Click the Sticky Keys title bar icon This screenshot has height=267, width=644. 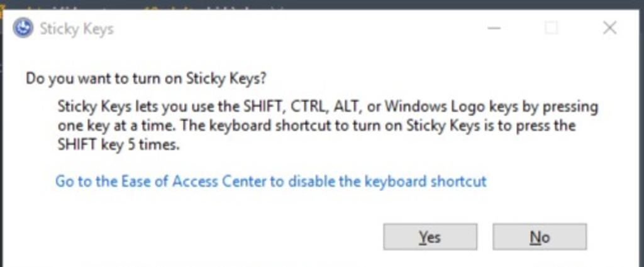23,28
